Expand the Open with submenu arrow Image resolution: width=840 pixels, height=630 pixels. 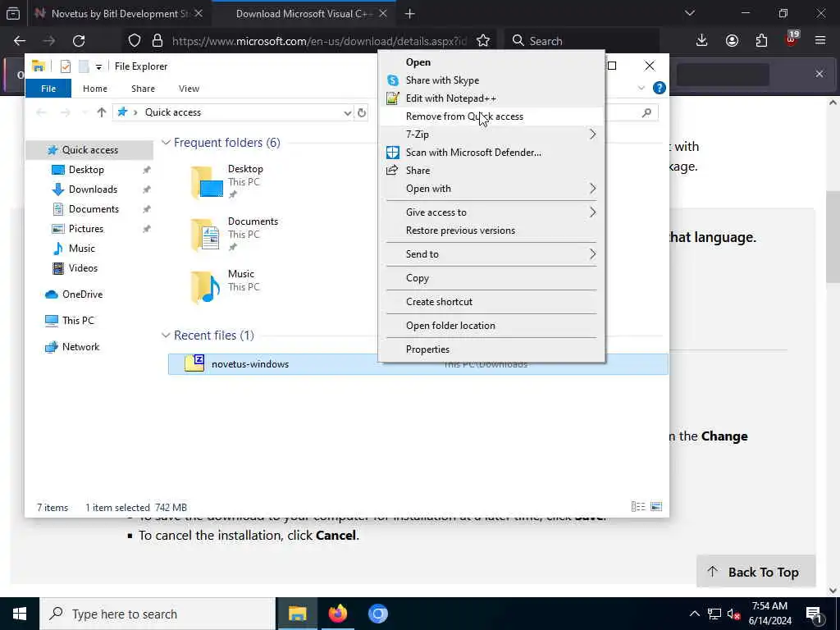pyautogui.click(x=592, y=189)
